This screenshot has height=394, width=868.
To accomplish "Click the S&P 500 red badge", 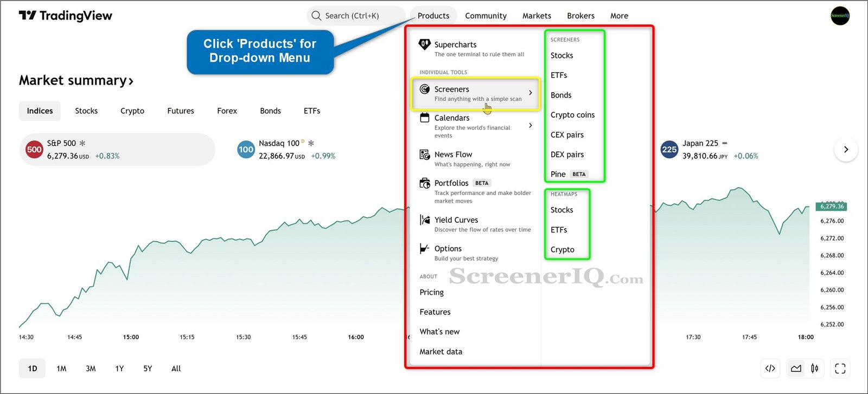I will pyautogui.click(x=34, y=150).
